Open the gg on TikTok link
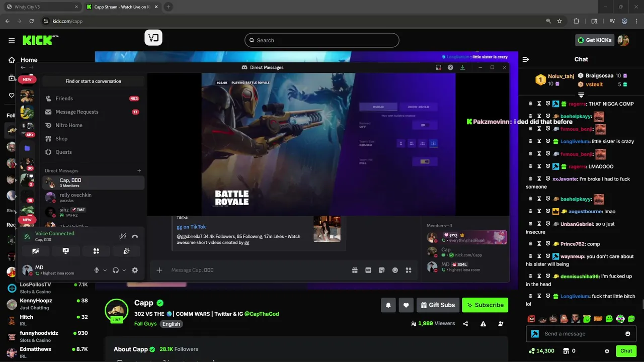This screenshot has width=644, height=362. click(x=191, y=227)
